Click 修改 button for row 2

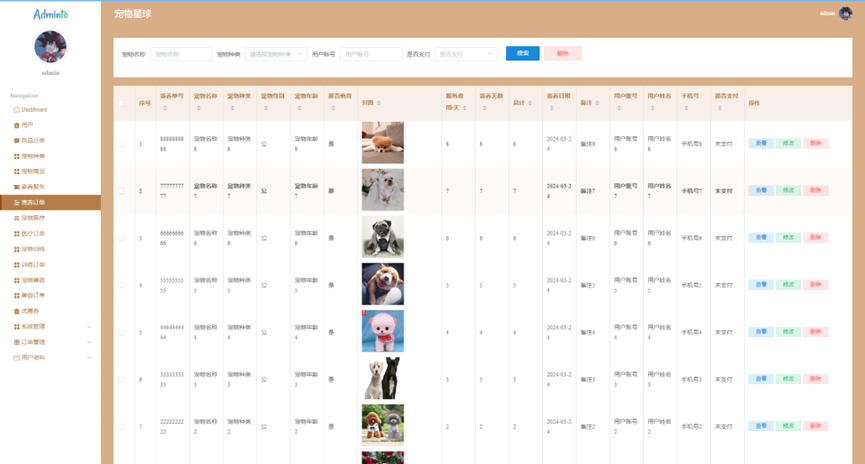pyautogui.click(x=788, y=190)
